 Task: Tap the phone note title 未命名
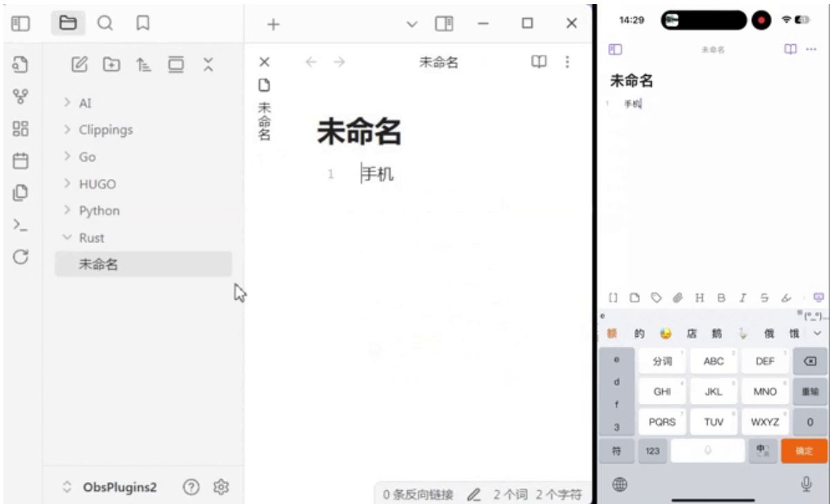pyautogui.click(x=631, y=81)
